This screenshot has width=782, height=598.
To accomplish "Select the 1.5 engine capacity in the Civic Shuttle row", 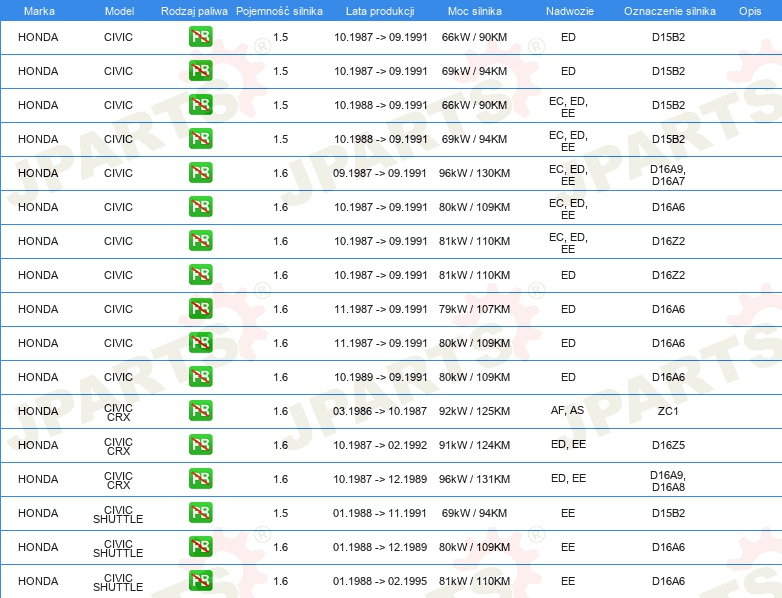I will (x=280, y=513).
